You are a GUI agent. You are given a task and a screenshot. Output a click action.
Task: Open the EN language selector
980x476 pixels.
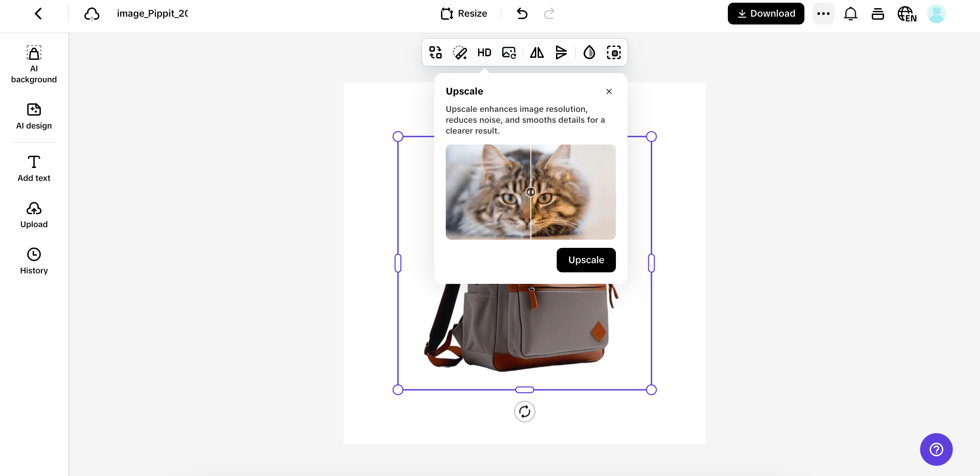coord(907,13)
